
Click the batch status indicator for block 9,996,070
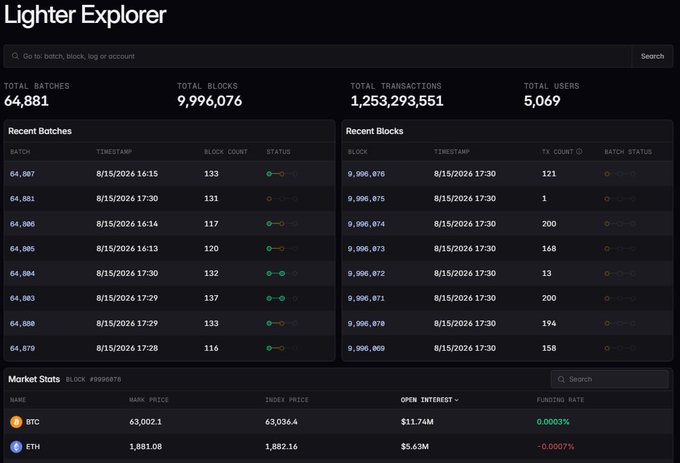point(620,323)
